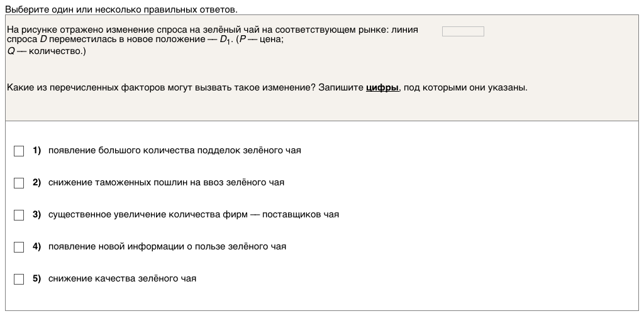The height and width of the screenshot is (316, 644).
Task: Check the box for answer 1
Action: [x=19, y=151]
